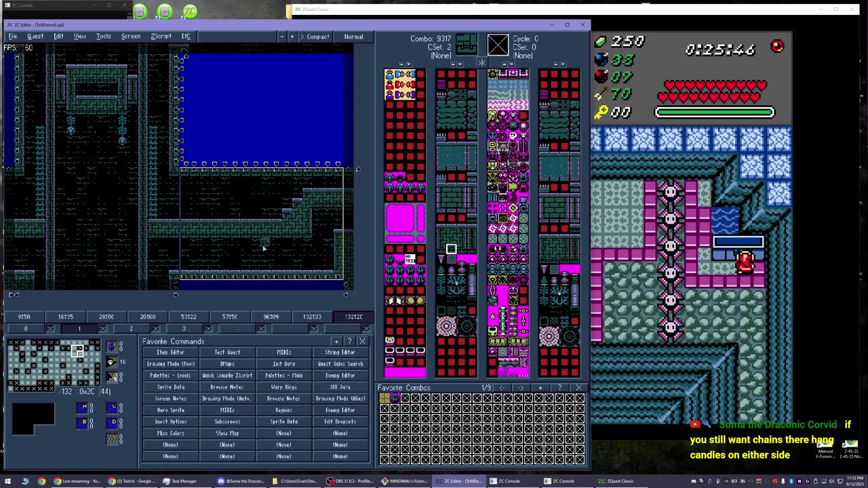Image resolution: width=868 pixels, height=488 pixels.
Task: Click the current combo preview tile
Action: 466,45
